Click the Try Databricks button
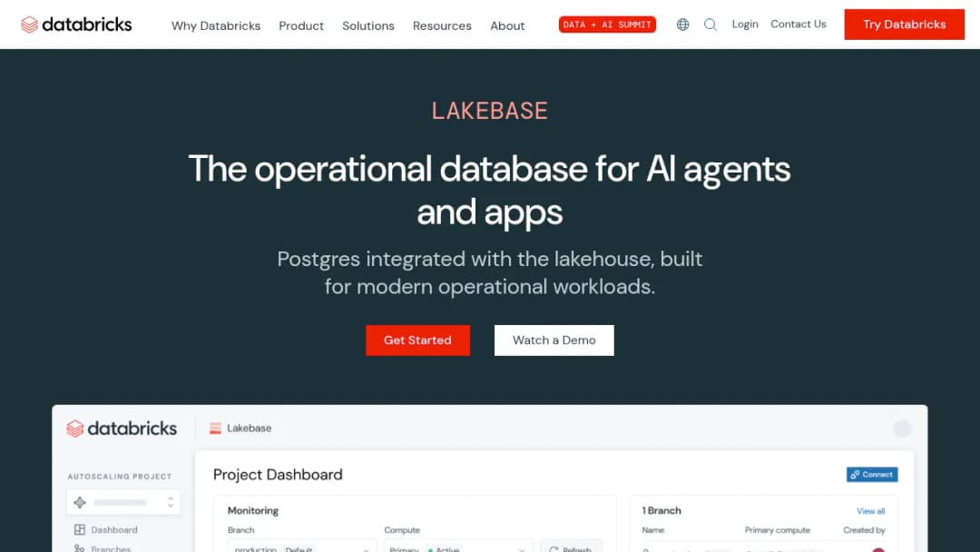The width and height of the screenshot is (980, 552). pos(904,25)
